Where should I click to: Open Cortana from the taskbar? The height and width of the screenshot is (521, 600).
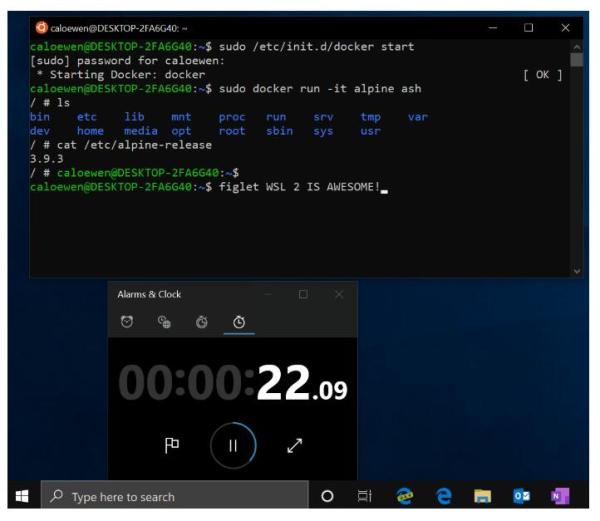[x=327, y=496]
